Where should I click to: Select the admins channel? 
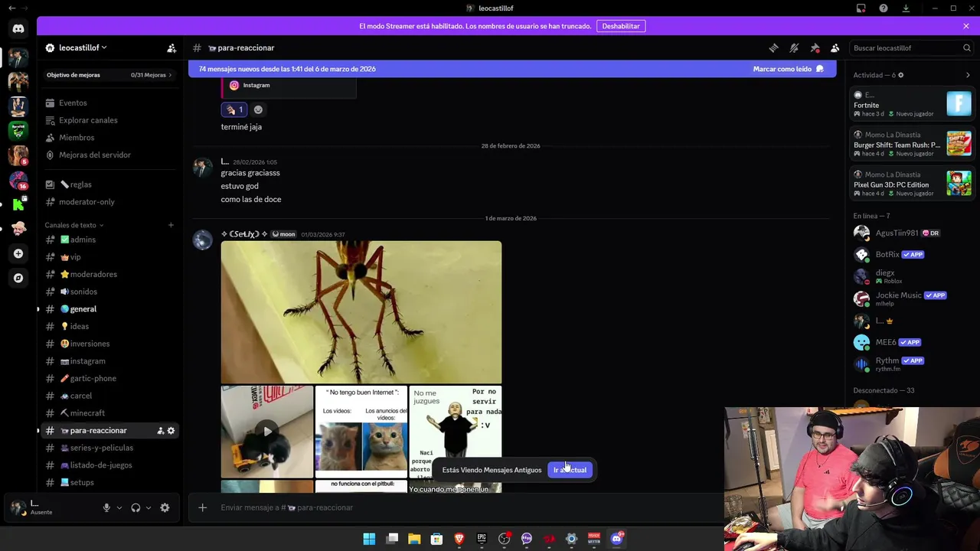109,240
